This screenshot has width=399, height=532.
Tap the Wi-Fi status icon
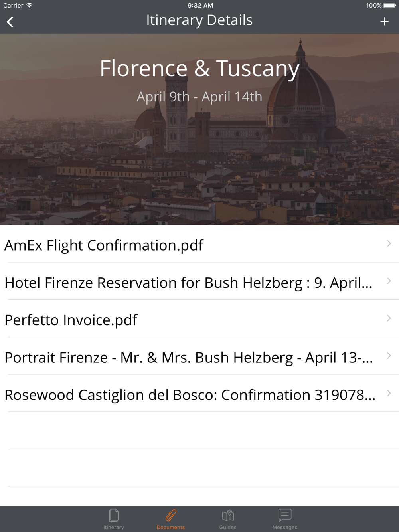(x=30, y=5)
